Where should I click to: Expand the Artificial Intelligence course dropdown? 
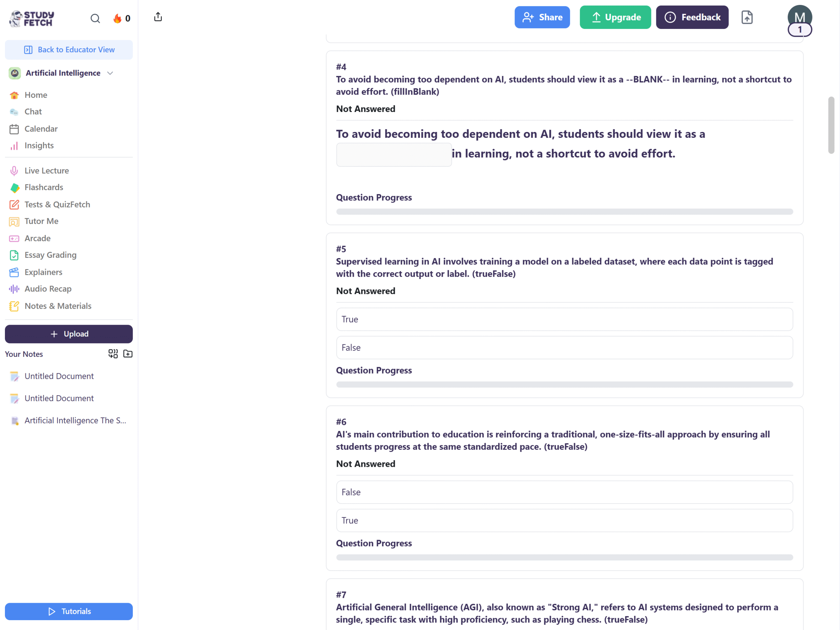(110, 73)
